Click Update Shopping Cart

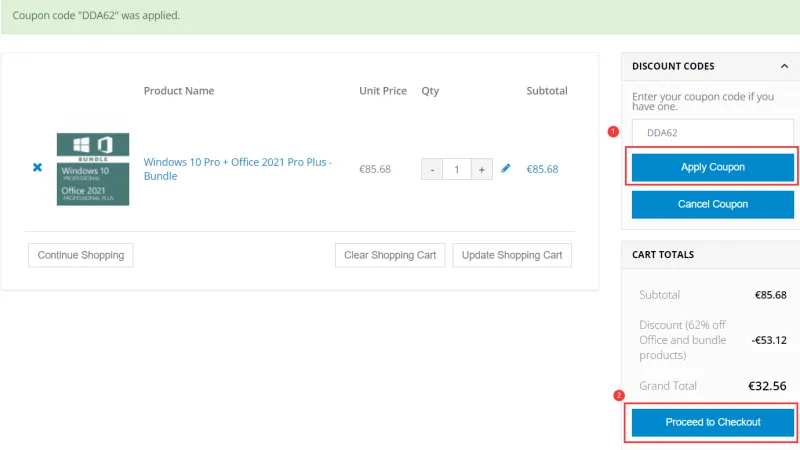512,255
